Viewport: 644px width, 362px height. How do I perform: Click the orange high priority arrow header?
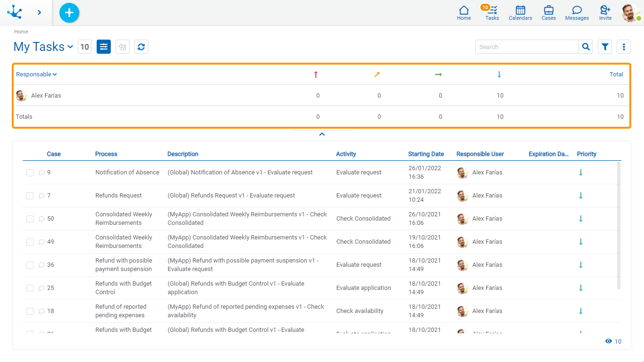click(377, 74)
